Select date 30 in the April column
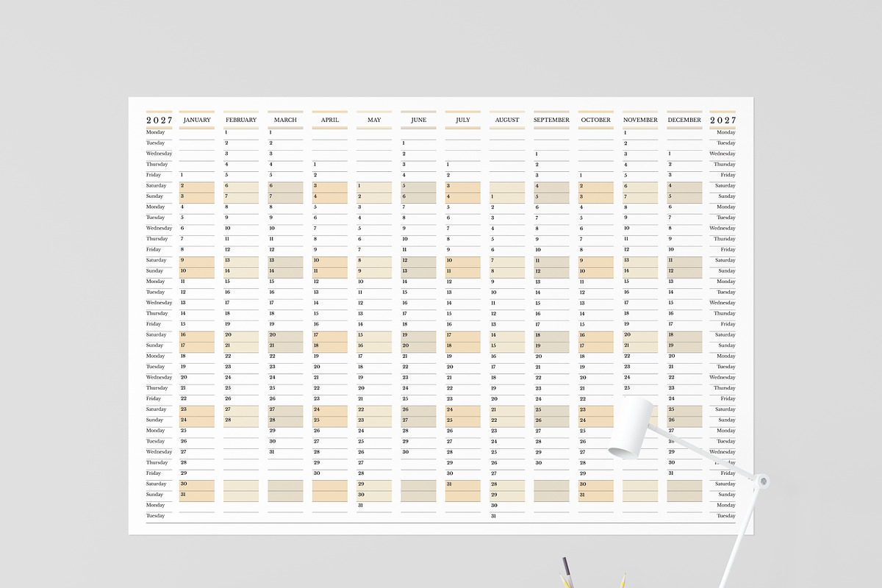Screen dimensions: 882x588 coord(317,473)
